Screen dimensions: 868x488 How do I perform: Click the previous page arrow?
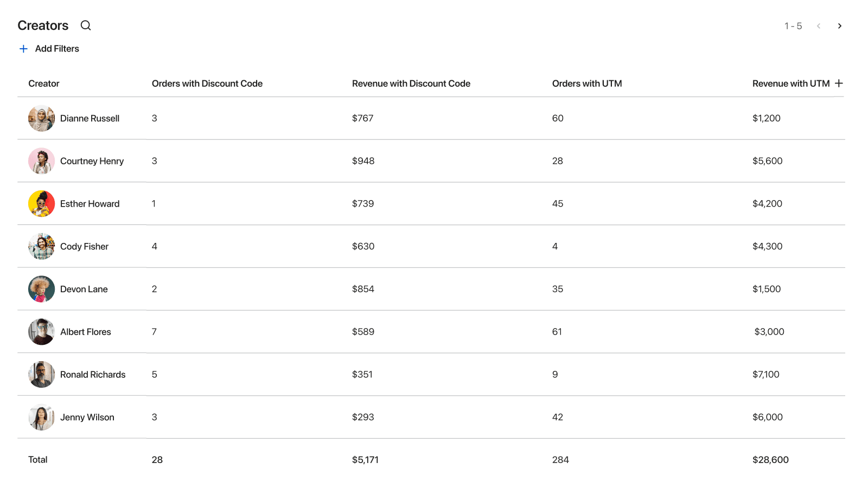tap(818, 25)
